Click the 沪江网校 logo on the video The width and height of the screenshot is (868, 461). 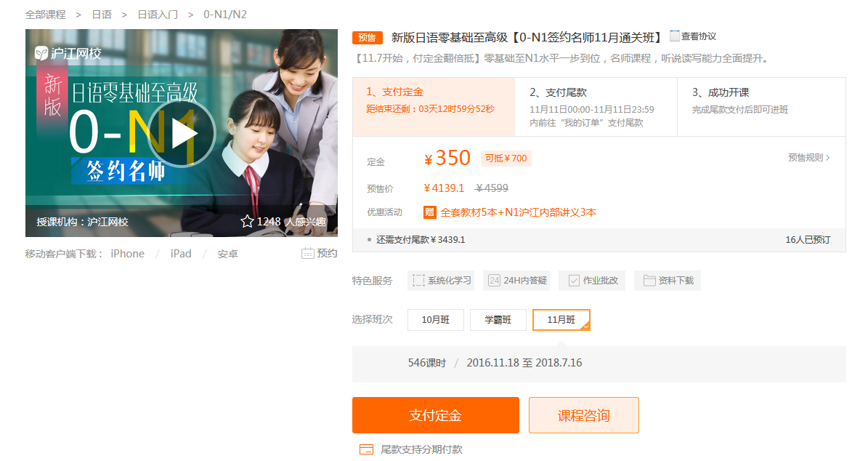pos(68,53)
